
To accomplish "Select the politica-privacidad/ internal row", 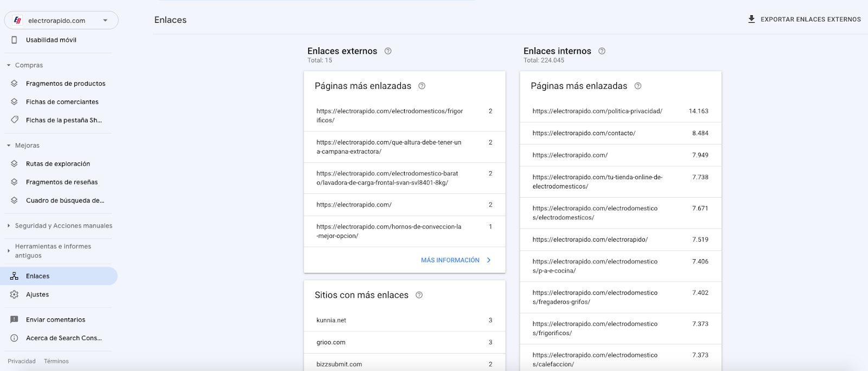I will pyautogui.click(x=621, y=111).
